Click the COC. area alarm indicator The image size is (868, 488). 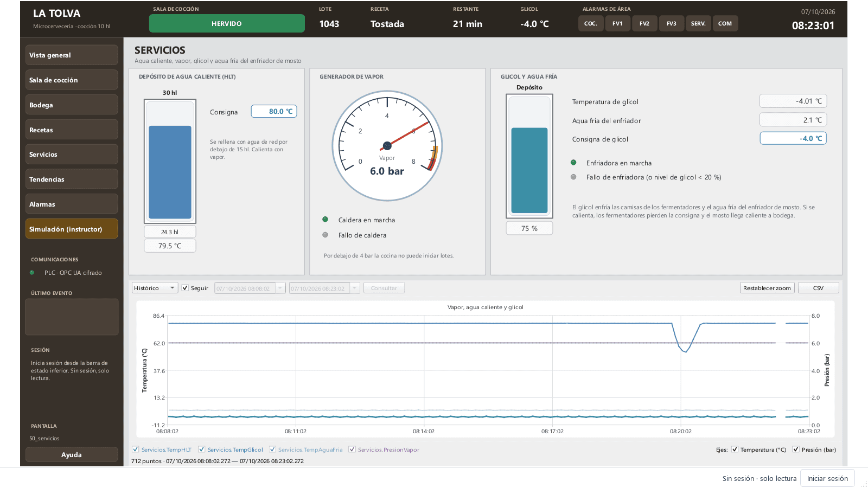click(591, 24)
